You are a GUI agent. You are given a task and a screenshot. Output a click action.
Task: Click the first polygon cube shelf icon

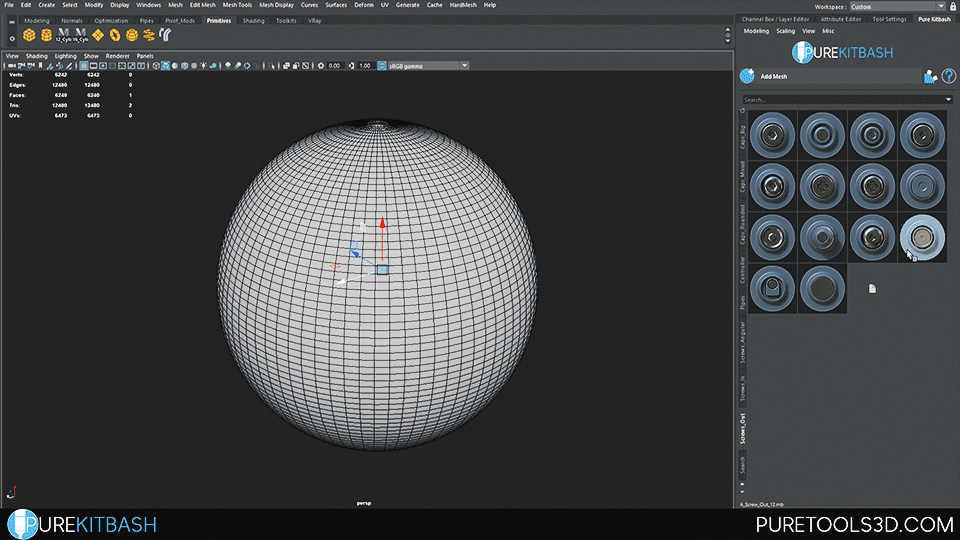tap(29, 34)
